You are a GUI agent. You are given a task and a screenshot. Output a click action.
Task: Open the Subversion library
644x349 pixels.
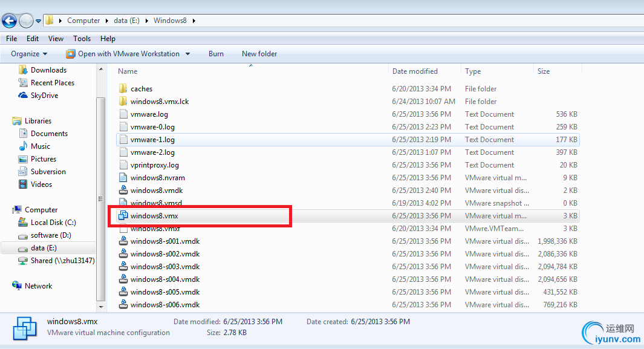click(48, 172)
